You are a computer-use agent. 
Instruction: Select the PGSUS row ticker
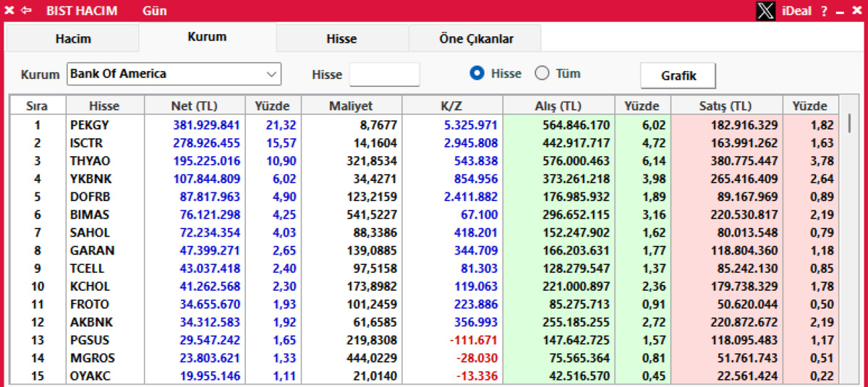click(90, 340)
